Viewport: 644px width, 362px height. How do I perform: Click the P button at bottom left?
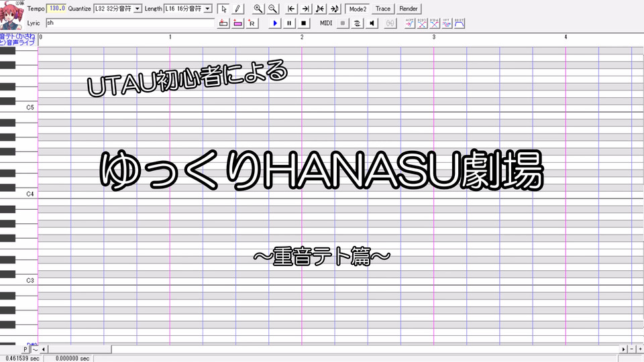(25, 349)
